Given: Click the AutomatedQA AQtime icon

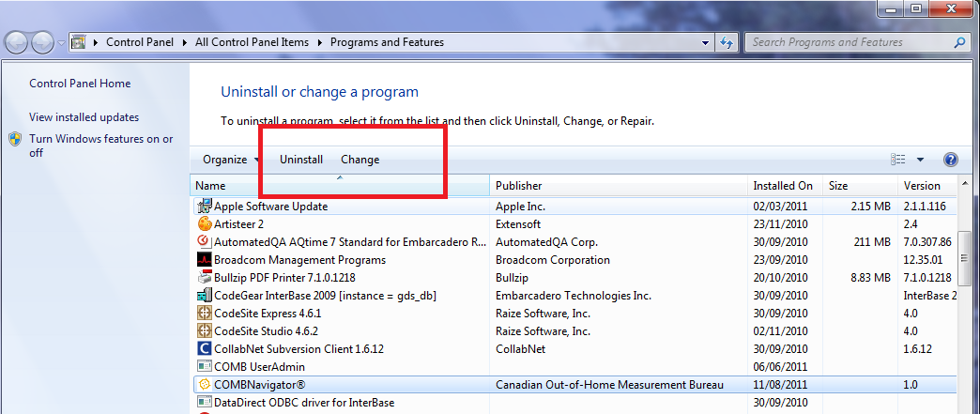Looking at the screenshot, I should pyautogui.click(x=204, y=241).
